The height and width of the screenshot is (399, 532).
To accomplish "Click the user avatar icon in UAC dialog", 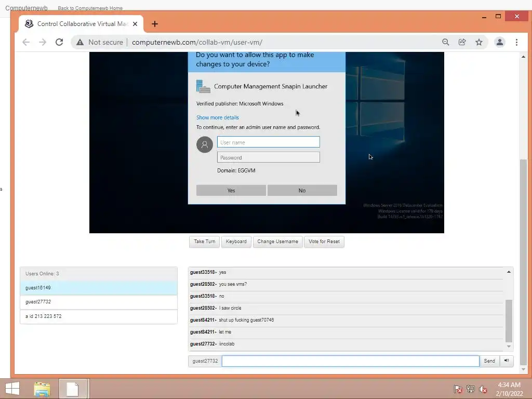I will 205,144.
